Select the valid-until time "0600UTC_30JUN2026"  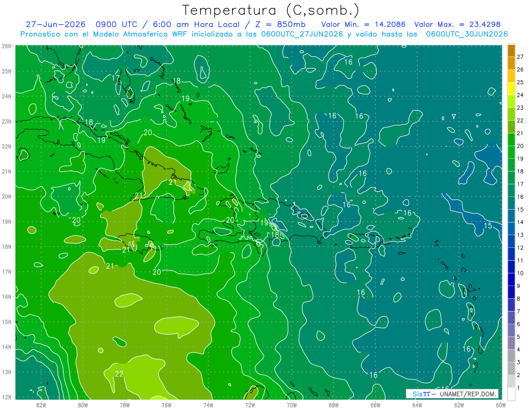[x=467, y=34]
